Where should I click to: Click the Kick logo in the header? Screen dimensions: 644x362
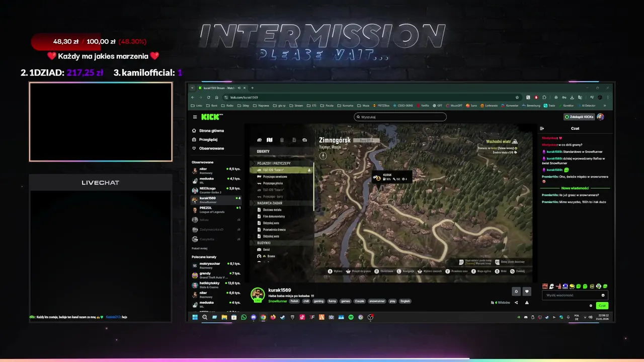point(212,117)
